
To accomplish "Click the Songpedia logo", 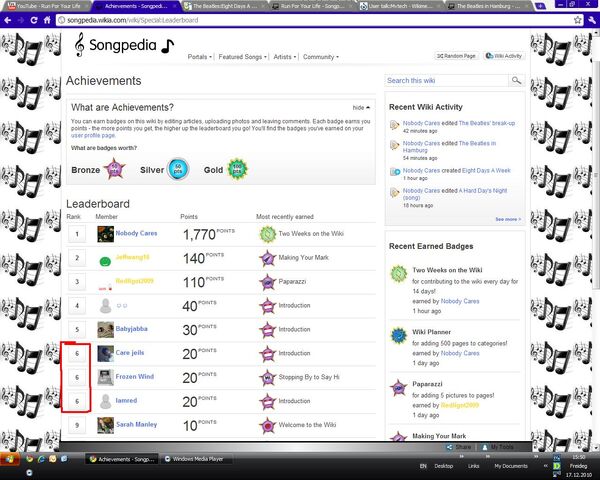I will [x=124, y=45].
